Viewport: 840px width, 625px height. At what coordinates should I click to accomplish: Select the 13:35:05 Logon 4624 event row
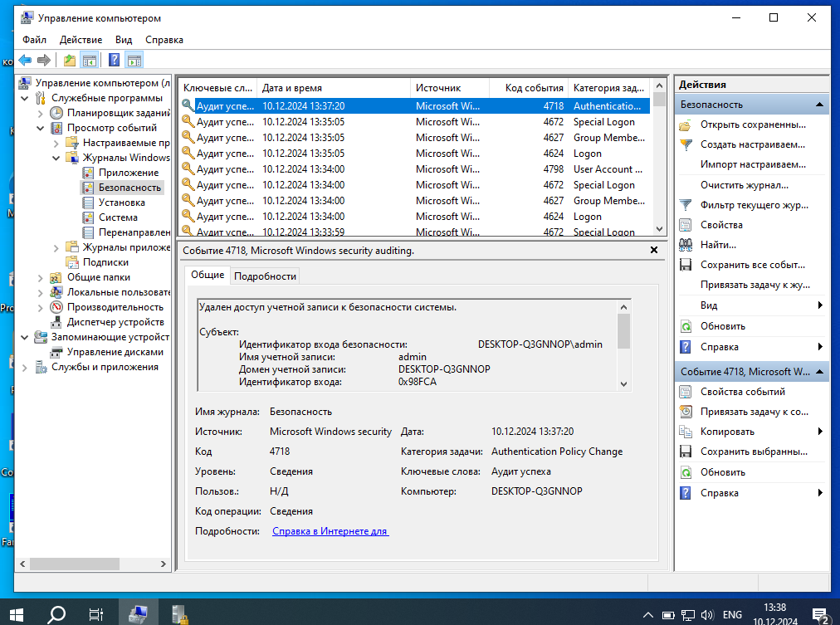tap(415, 154)
